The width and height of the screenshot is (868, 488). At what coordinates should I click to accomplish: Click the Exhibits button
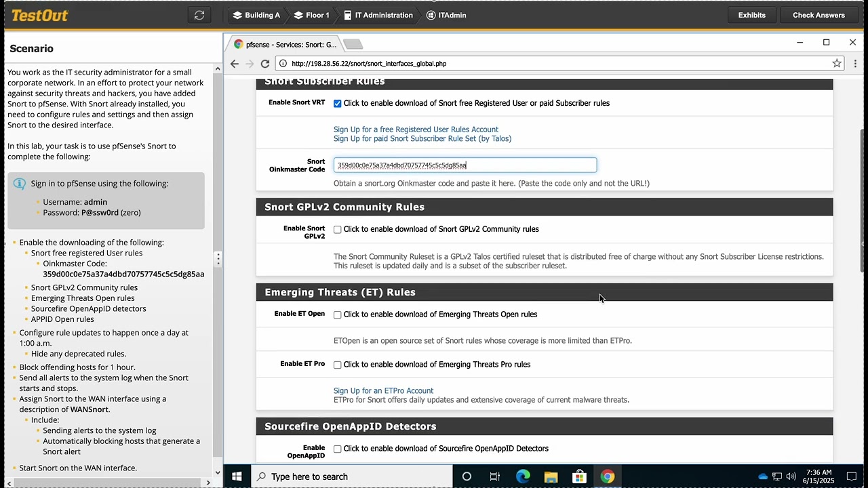click(x=751, y=15)
